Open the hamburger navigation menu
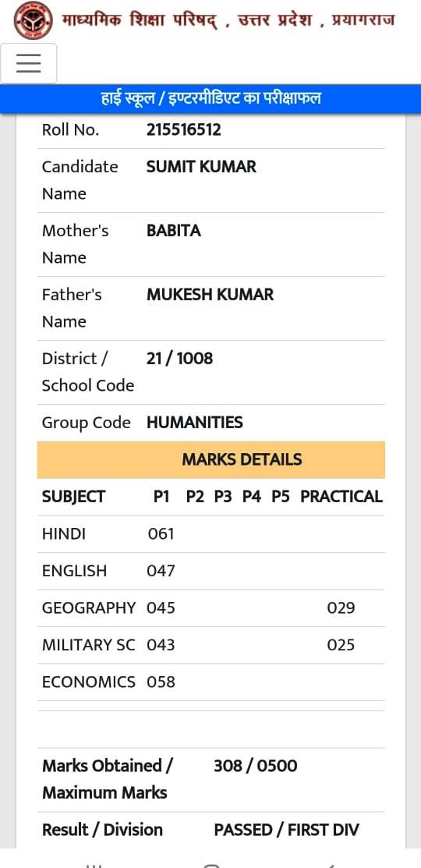This screenshot has height=868, width=421. click(29, 63)
